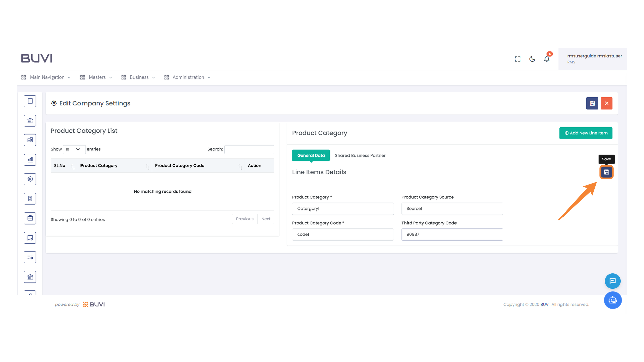The width and height of the screenshot is (644, 362).
Task: Open the Business menu
Action: (139, 77)
